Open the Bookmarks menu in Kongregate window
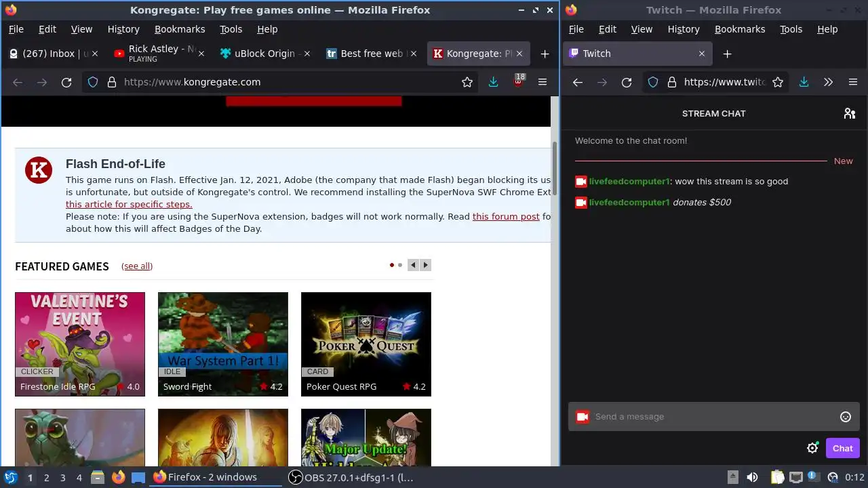The width and height of the screenshot is (868, 488). pyautogui.click(x=180, y=29)
